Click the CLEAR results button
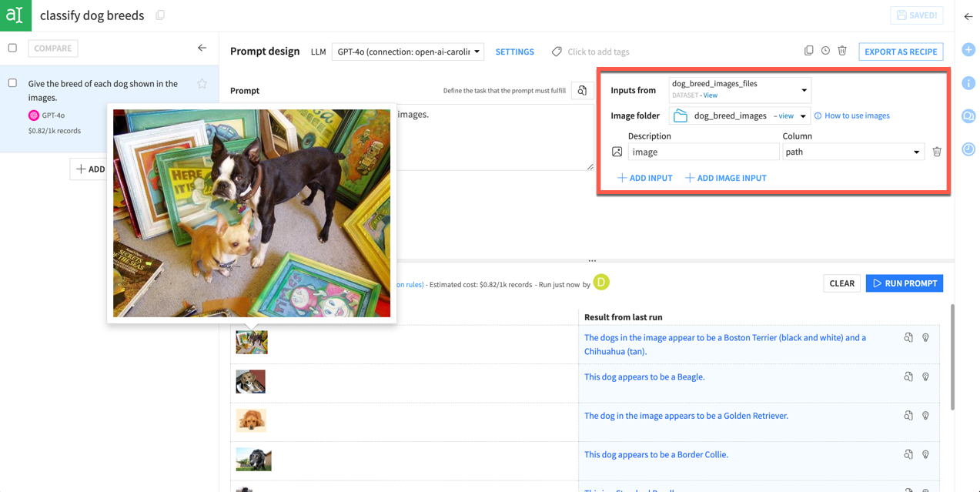980x492 pixels. coord(841,283)
